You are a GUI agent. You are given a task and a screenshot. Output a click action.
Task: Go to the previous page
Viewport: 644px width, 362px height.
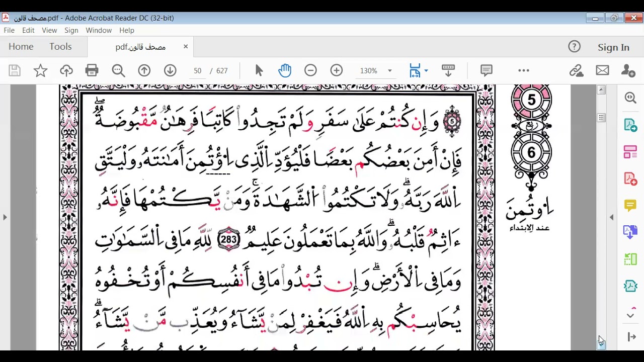click(x=144, y=70)
